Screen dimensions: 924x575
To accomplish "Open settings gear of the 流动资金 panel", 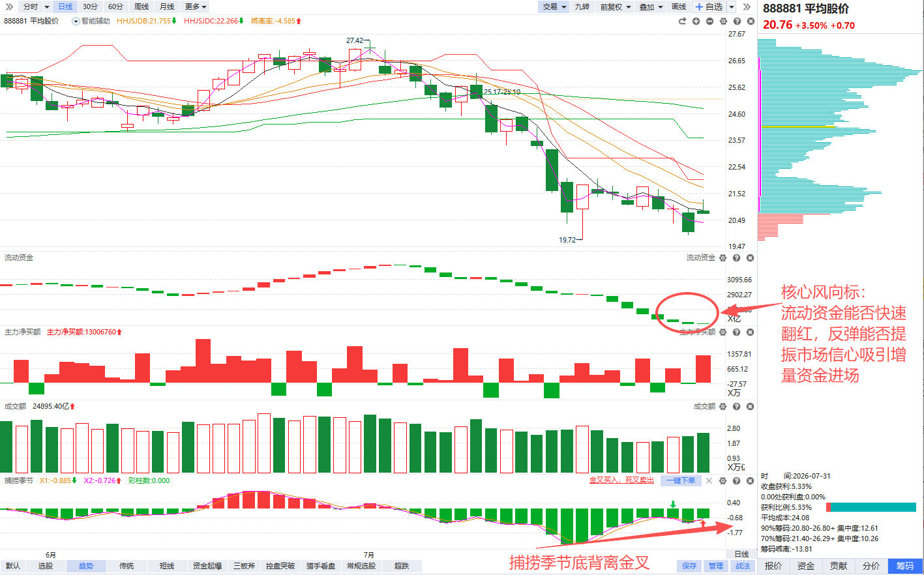I will pyautogui.click(x=723, y=258).
